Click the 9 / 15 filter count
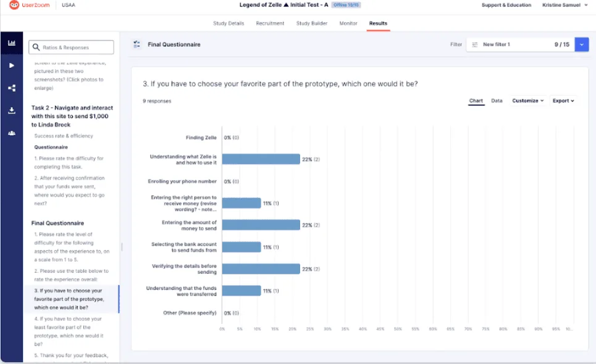 coord(562,44)
